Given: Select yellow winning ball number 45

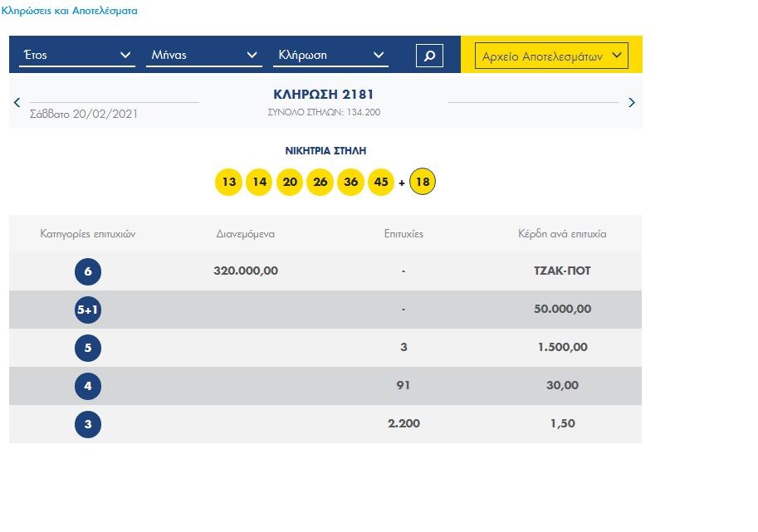Looking at the screenshot, I should [x=381, y=183].
